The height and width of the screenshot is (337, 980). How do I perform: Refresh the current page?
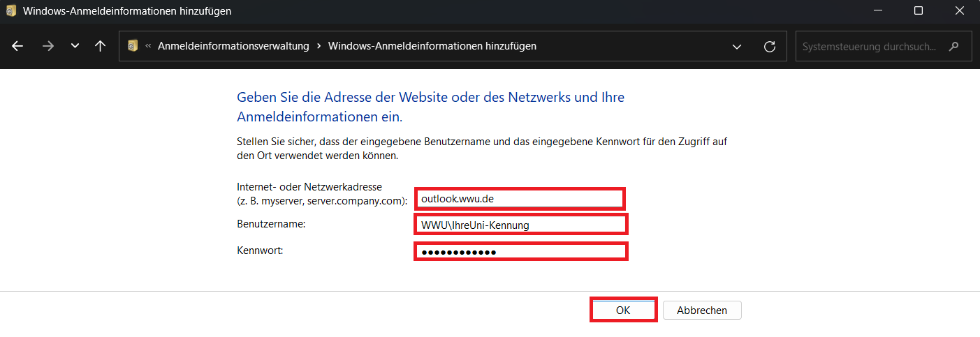(770, 46)
